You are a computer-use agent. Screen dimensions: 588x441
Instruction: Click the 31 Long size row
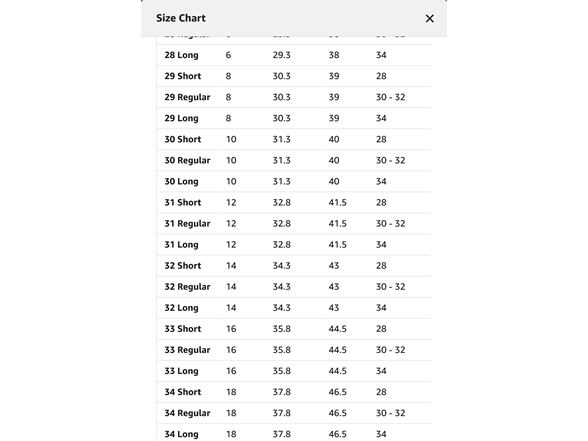294,244
